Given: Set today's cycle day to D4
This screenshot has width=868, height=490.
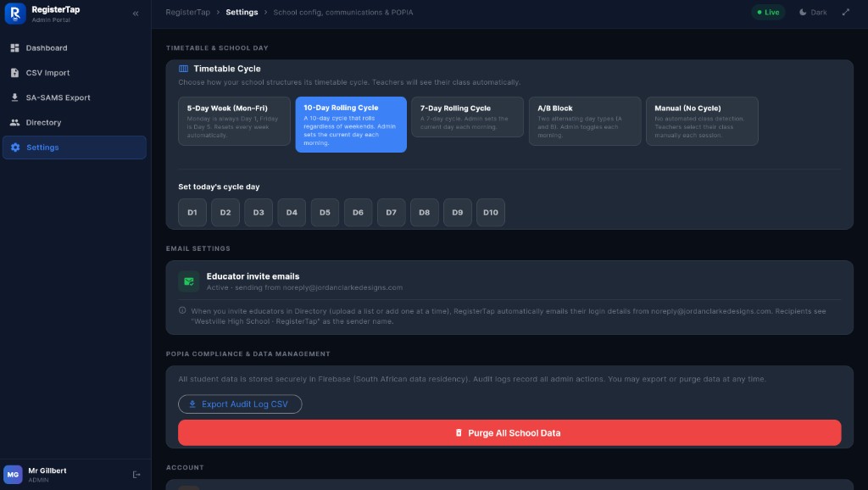Looking at the screenshot, I should tap(292, 213).
